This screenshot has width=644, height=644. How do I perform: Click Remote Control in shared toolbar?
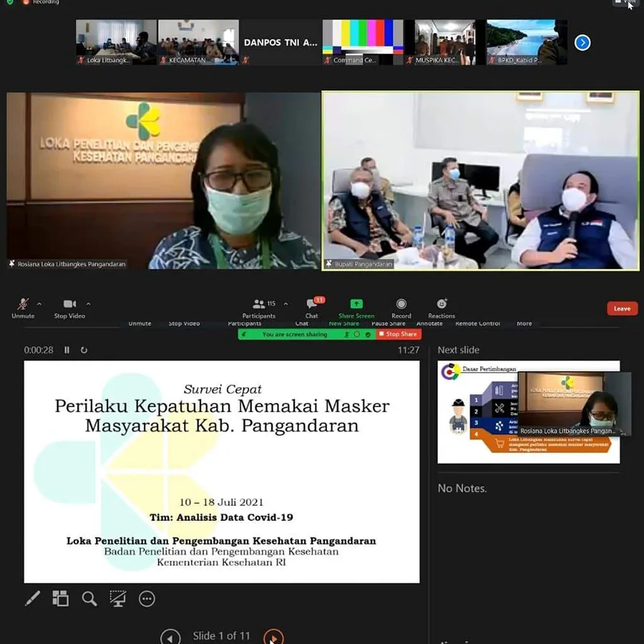[478, 323]
